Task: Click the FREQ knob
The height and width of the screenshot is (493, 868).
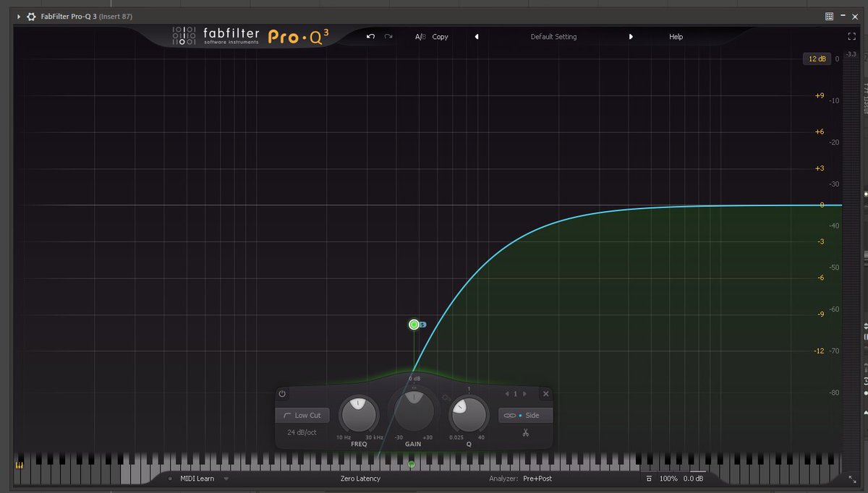Action: pos(359,414)
